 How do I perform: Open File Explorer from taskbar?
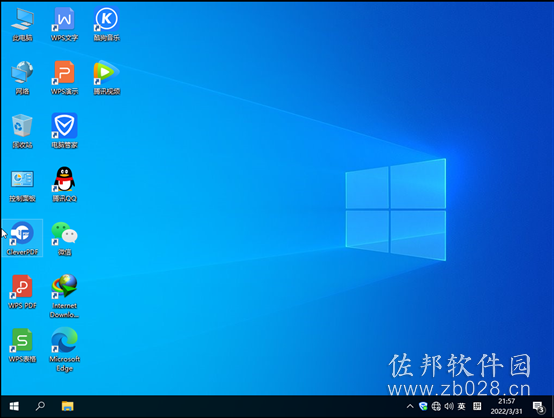[x=67, y=406]
